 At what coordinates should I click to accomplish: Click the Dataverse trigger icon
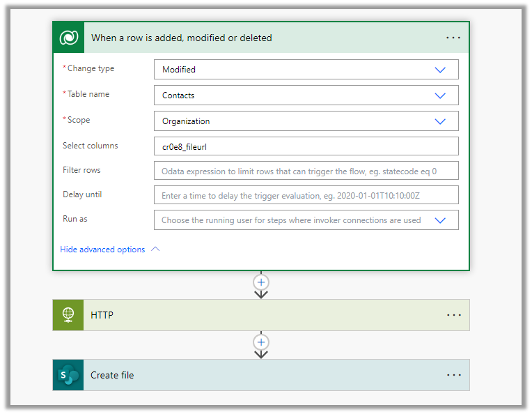tap(68, 38)
